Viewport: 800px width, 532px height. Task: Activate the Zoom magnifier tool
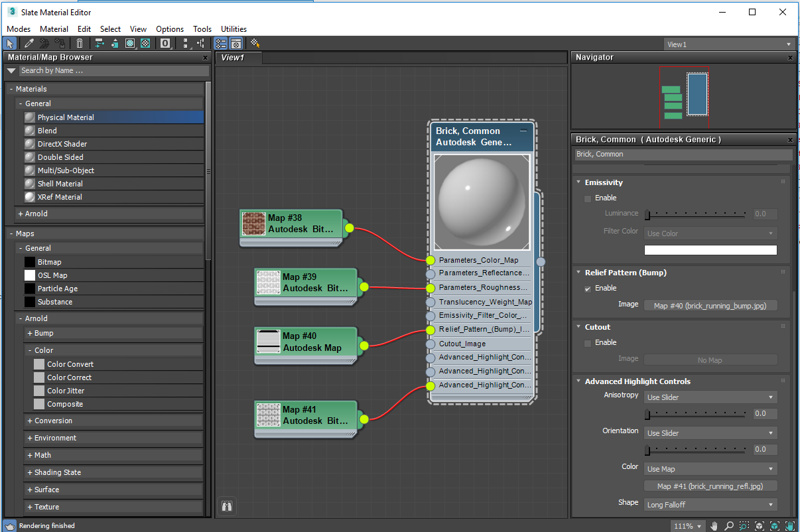(x=729, y=526)
